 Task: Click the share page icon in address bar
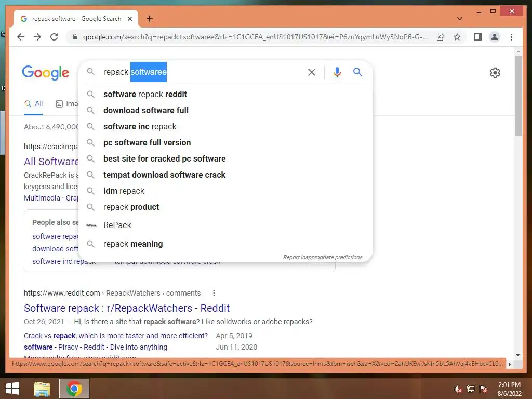(441, 37)
